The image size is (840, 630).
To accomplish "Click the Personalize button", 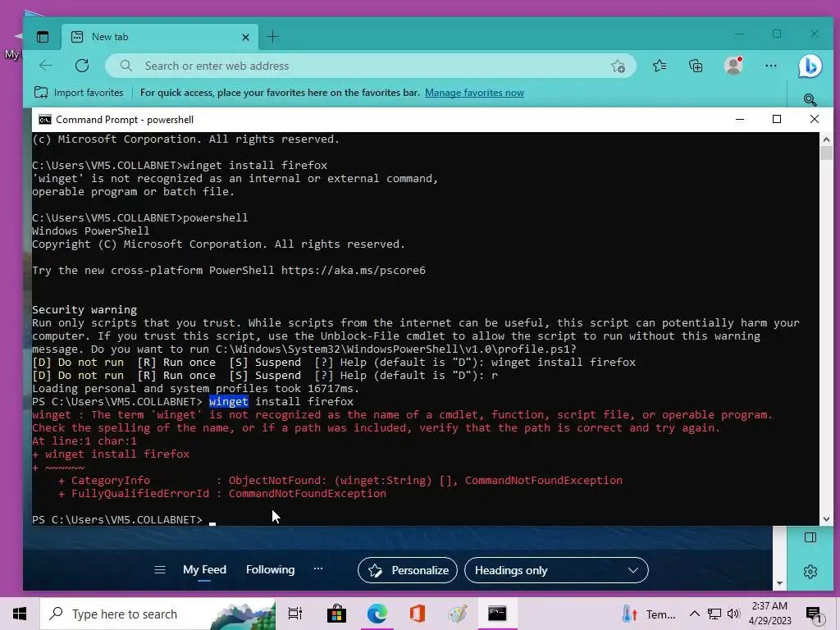I will pos(408,571).
